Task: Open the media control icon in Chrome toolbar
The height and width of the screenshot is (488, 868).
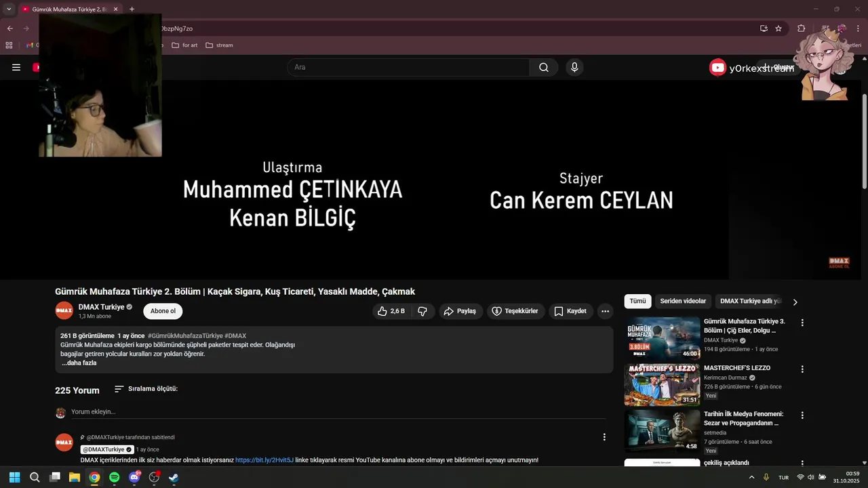Action: click(825, 28)
